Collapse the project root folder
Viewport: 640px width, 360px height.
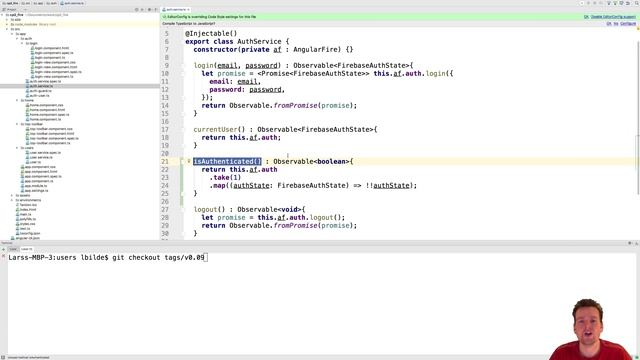(x=2, y=15)
